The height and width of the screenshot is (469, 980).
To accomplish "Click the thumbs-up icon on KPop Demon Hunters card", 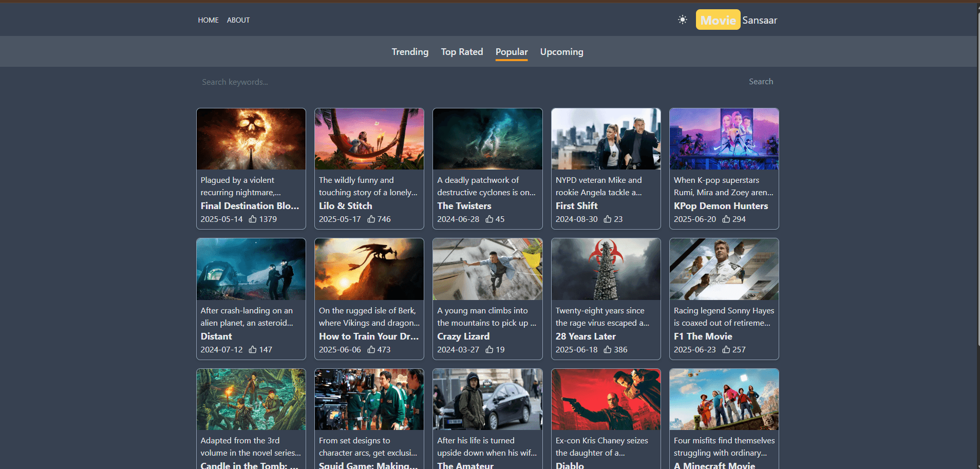I will [726, 219].
